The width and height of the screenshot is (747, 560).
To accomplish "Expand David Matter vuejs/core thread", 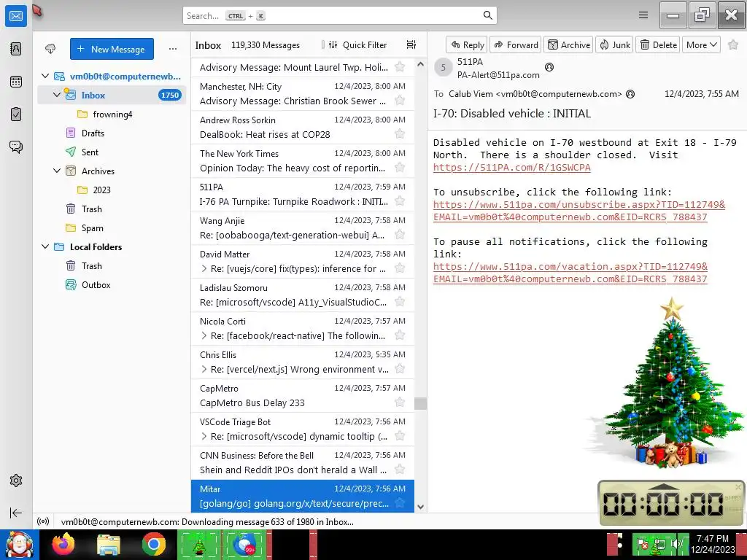I will [x=204, y=268].
